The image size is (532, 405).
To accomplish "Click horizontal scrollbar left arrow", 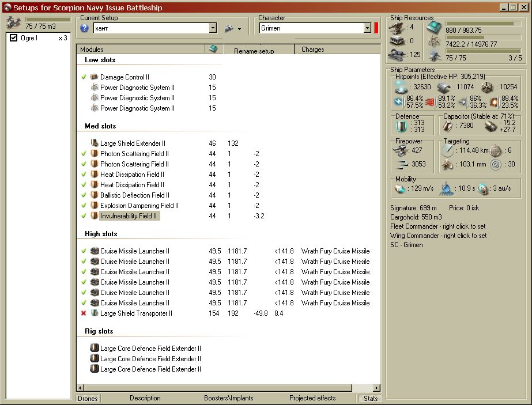I will pyautogui.click(x=81, y=388).
